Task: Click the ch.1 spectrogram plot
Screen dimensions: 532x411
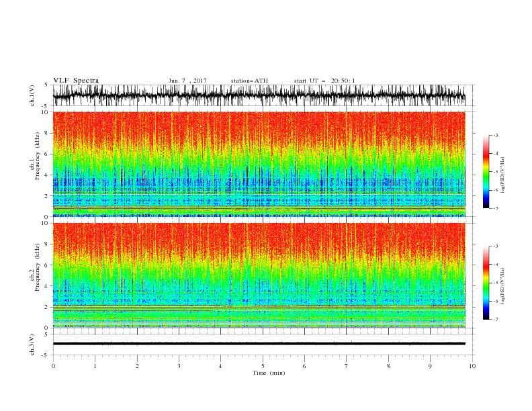Action: [259, 164]
